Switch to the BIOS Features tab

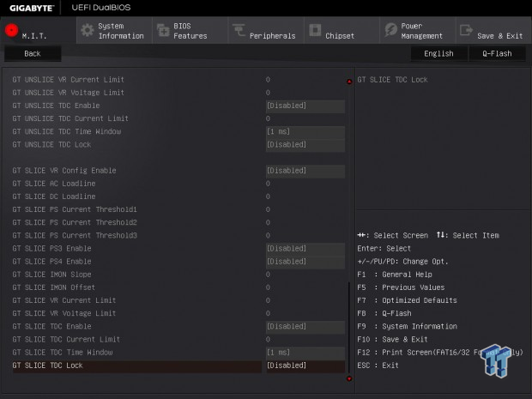pyautogui.click(x=190, y=31)
